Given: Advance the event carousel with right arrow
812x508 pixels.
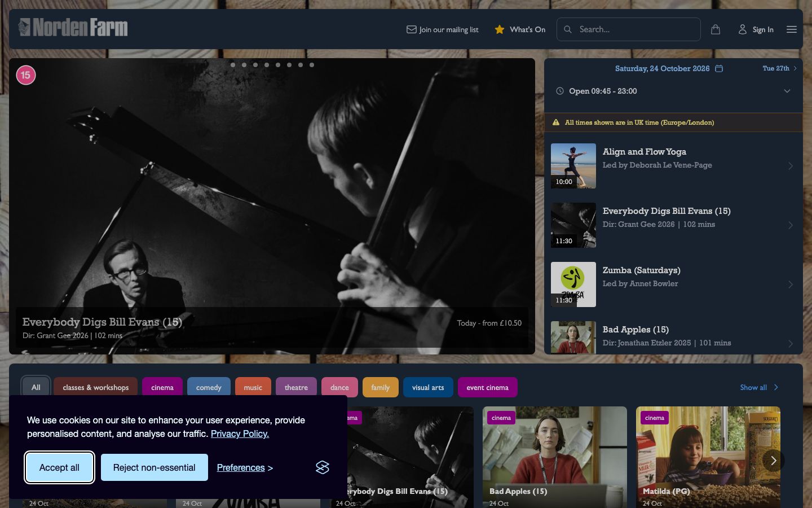Looking at the screenshot, I should [774, 461].
